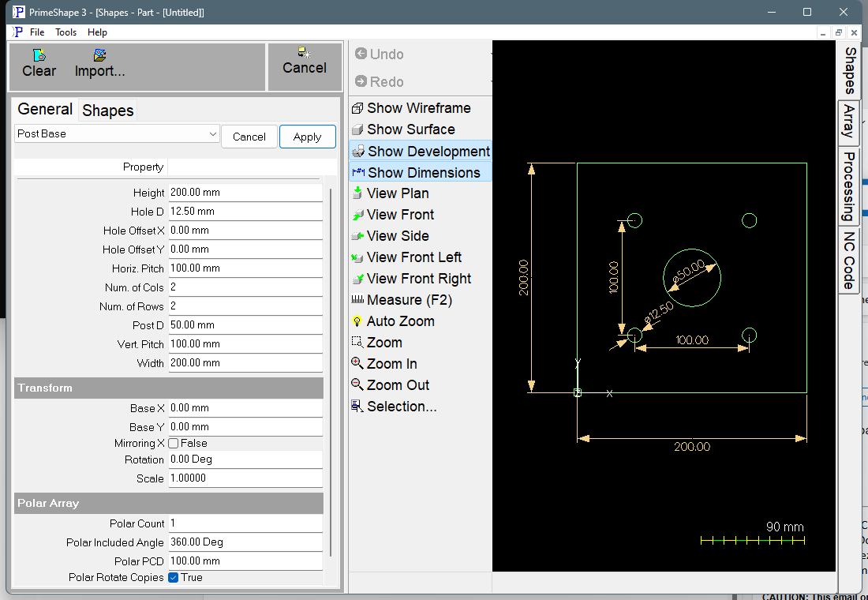Viewport: 868px width, 600px height.
Task: Toggle Mirroring X checkbox
Action: (x=174, y=443)
